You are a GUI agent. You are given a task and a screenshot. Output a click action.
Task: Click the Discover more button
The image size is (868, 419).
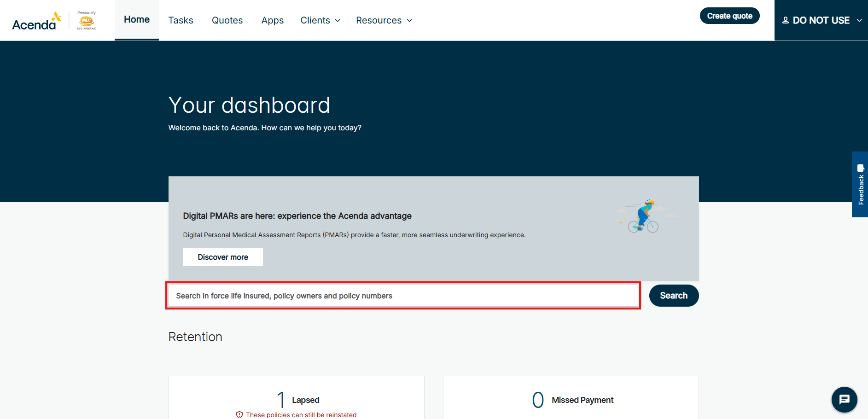tap(223, 257)
